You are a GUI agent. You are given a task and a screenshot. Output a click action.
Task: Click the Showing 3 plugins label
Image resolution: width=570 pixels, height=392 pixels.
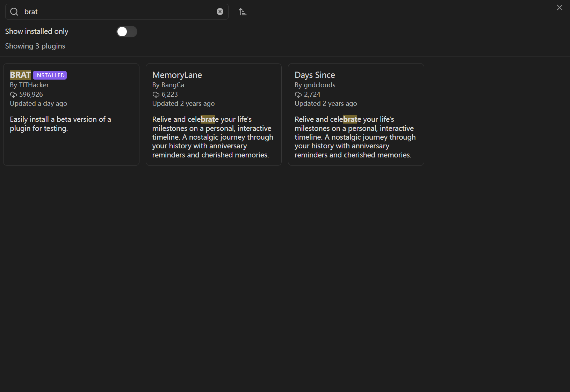pos(35,46)
